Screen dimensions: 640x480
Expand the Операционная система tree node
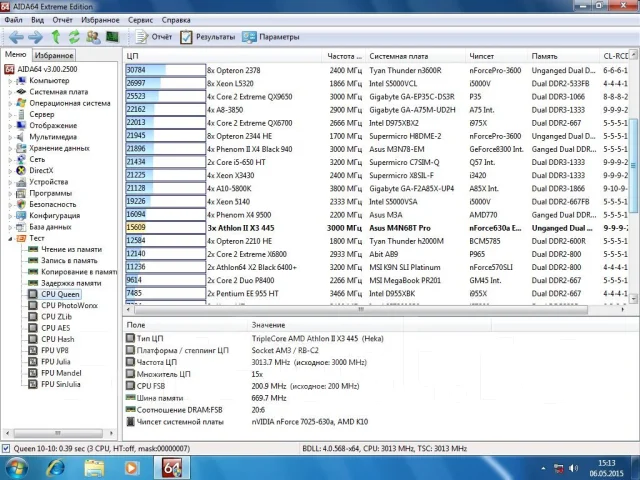coord(11,103)
